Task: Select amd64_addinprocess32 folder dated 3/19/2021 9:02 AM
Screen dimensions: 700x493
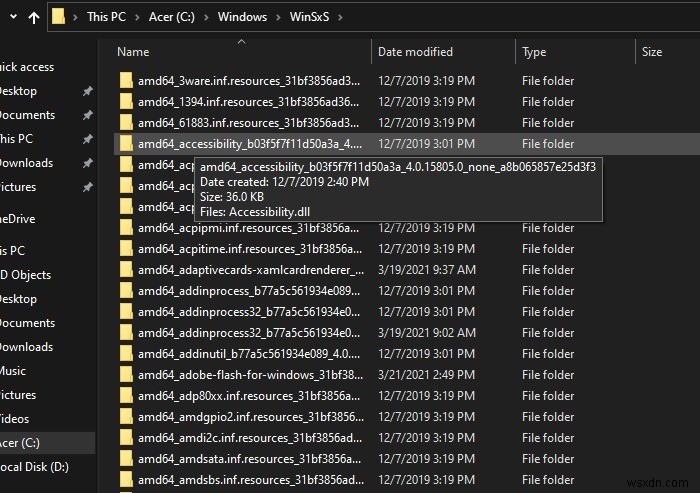Action: pyautogui.click(x=249, y=333)
